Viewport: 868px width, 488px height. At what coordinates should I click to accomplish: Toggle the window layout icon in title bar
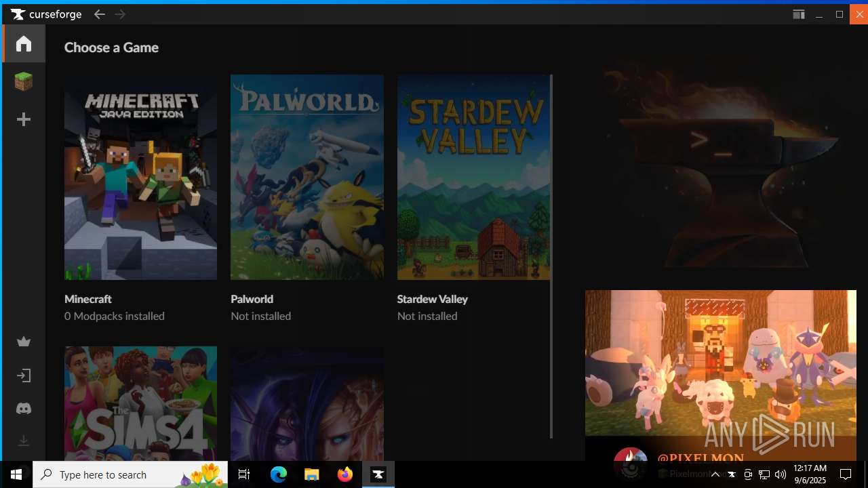[799, 14]
